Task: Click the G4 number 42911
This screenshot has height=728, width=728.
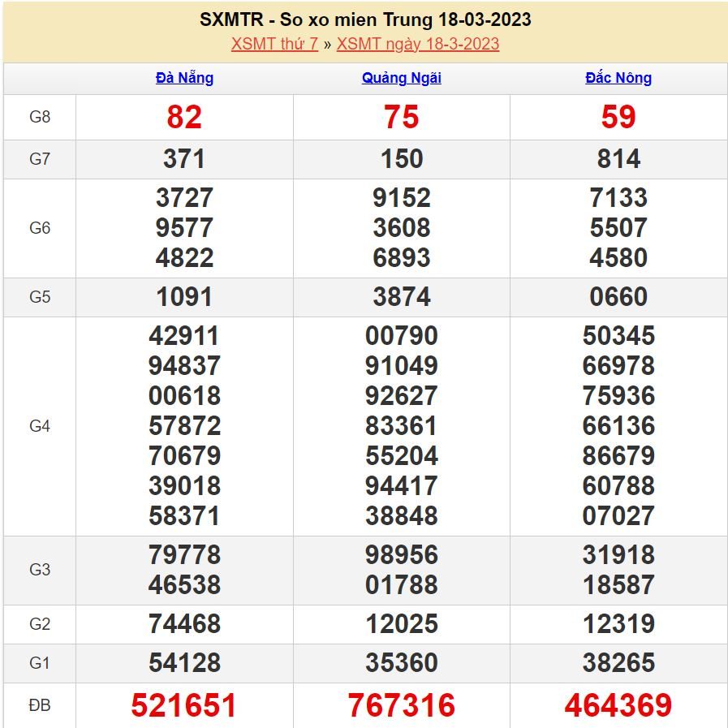Action: 184,336
